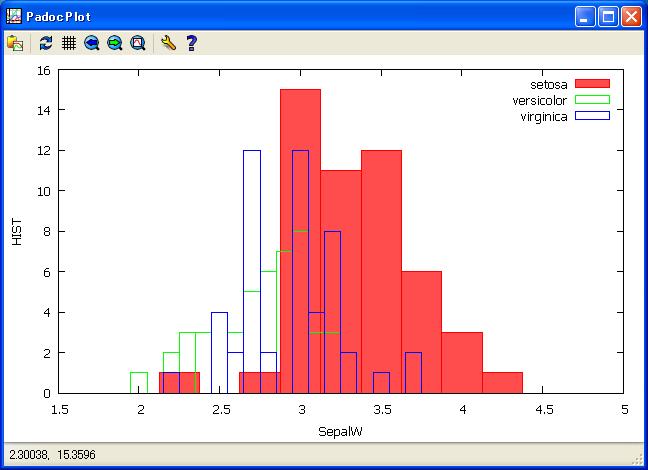The width and height of the screenshot is (648, 470).
Task: Go back to previous zoom level
Action: (92, 43)
